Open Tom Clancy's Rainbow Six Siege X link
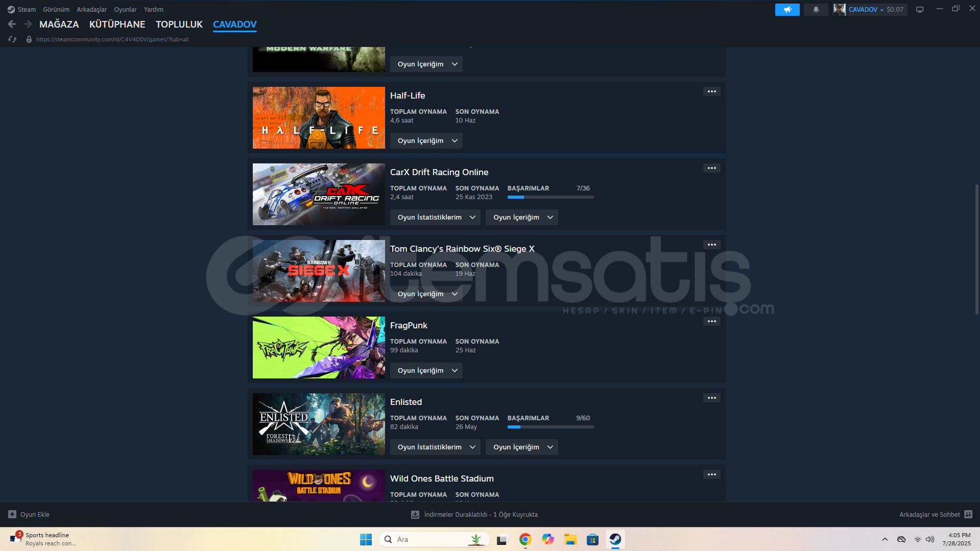 [x=462, y=249]
